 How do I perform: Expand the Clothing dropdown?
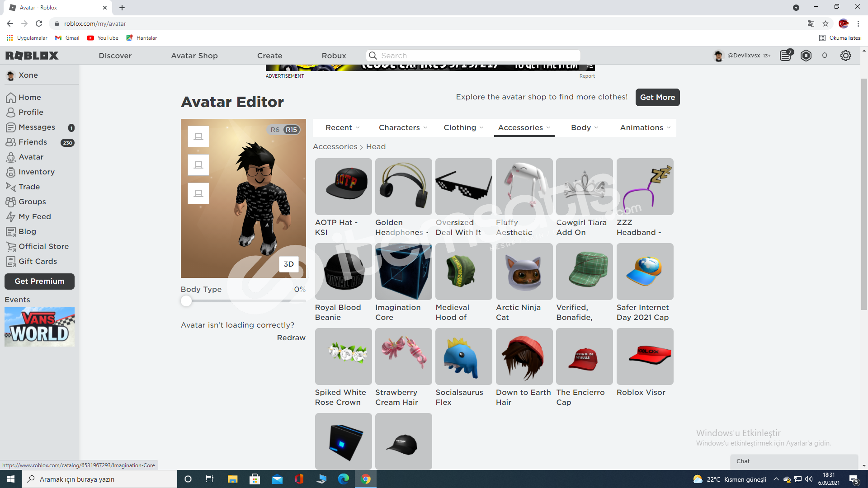[x=463, y=128]
